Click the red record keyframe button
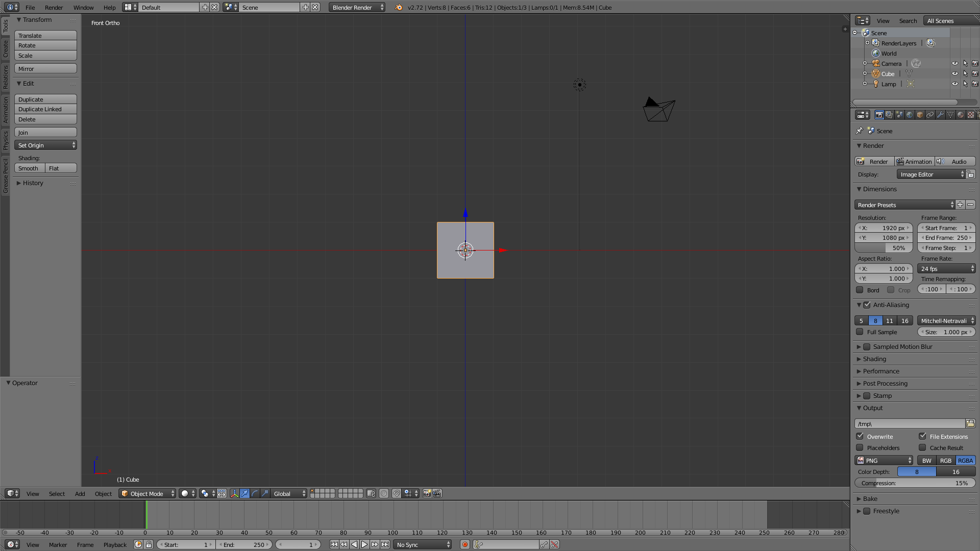The image size is (980, 551). 465,544
